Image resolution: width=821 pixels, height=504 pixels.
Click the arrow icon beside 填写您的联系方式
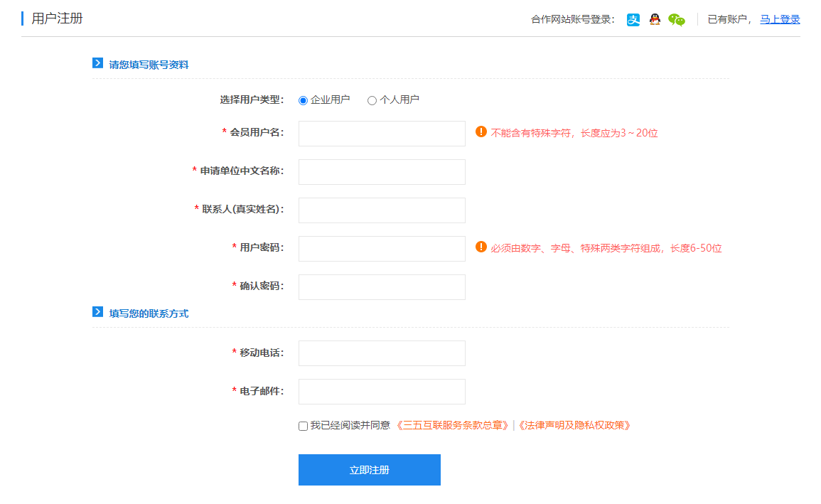point(98,312)
